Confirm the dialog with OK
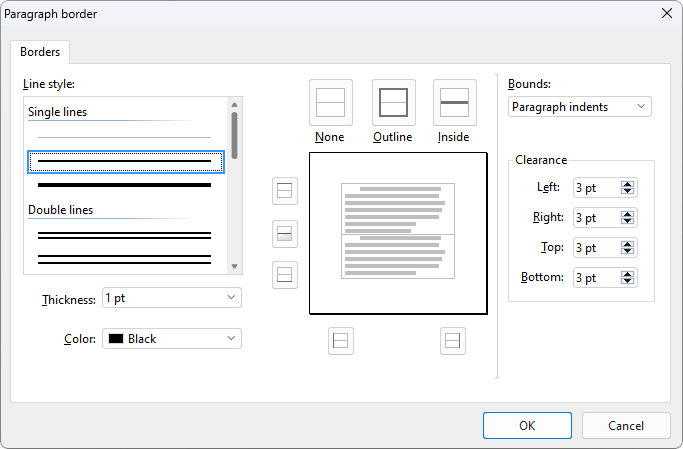This screenshot has height=449, width=683. click(x=527, y=425)
